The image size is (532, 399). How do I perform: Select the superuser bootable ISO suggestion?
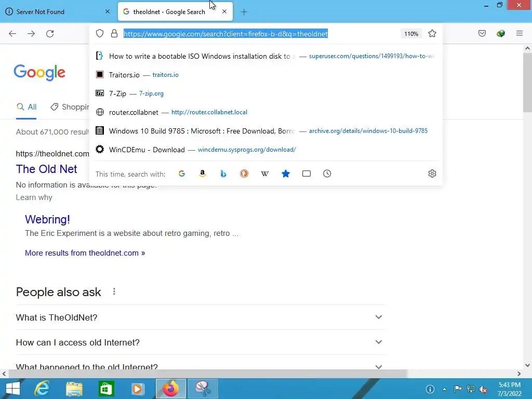click(x=267, y=56)
